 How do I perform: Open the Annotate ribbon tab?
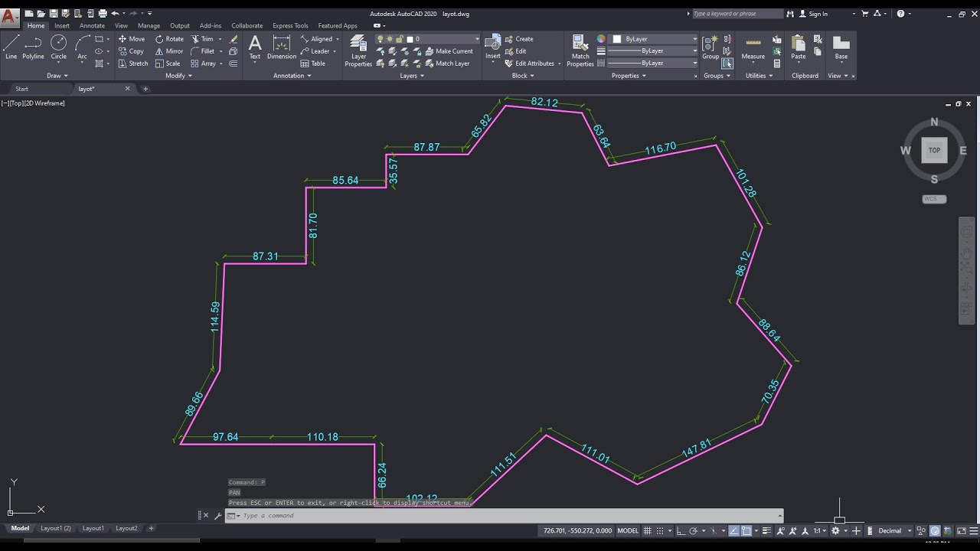click(x=92, y=25)
